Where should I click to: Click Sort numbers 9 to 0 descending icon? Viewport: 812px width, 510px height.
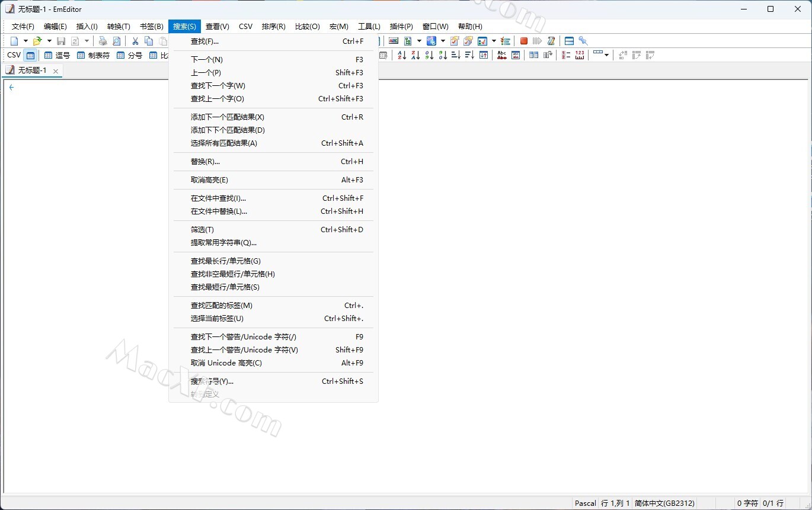443,55
